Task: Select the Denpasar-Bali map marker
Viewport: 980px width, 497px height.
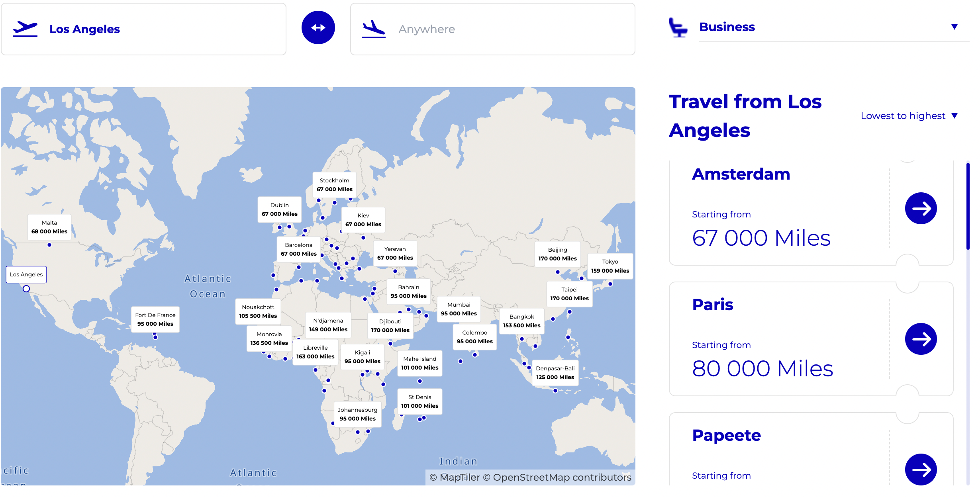Action: click(x=555, y=373)
